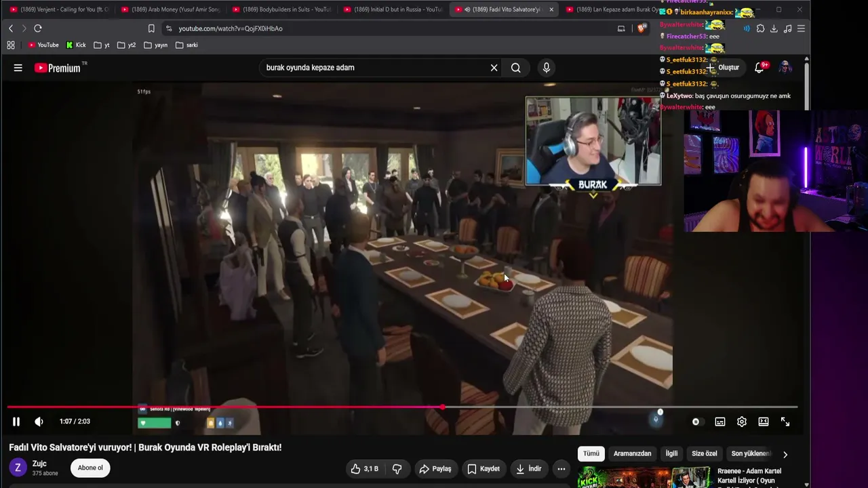The height and width of the screenshot is (488, 868).
Task: Select the Son yüklenenler filter chip
Action: pos(750,453)
